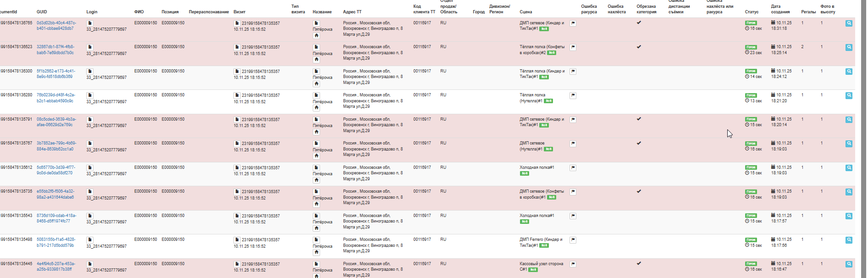868x278 pixels.
Task: Click home icon under Пятёрочка in first row
Action: tap(316, 35)
